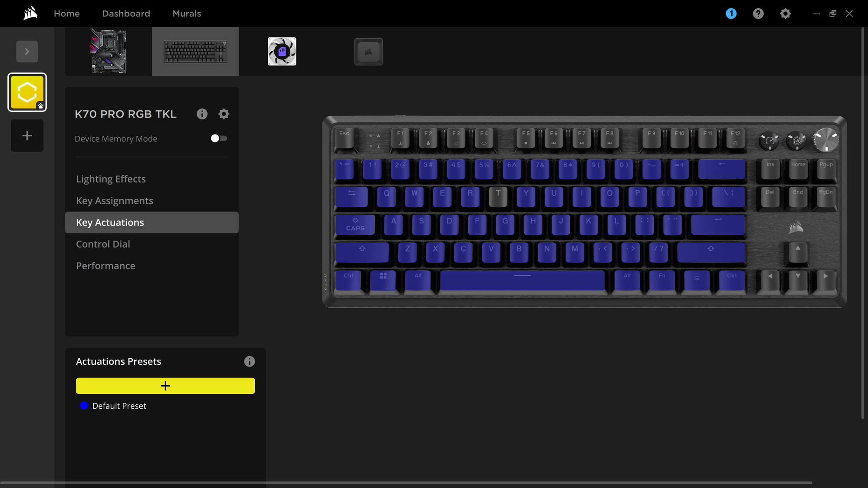Click the help question mark icon
Screen dimensions: 868x488
[x=758, y=13]
